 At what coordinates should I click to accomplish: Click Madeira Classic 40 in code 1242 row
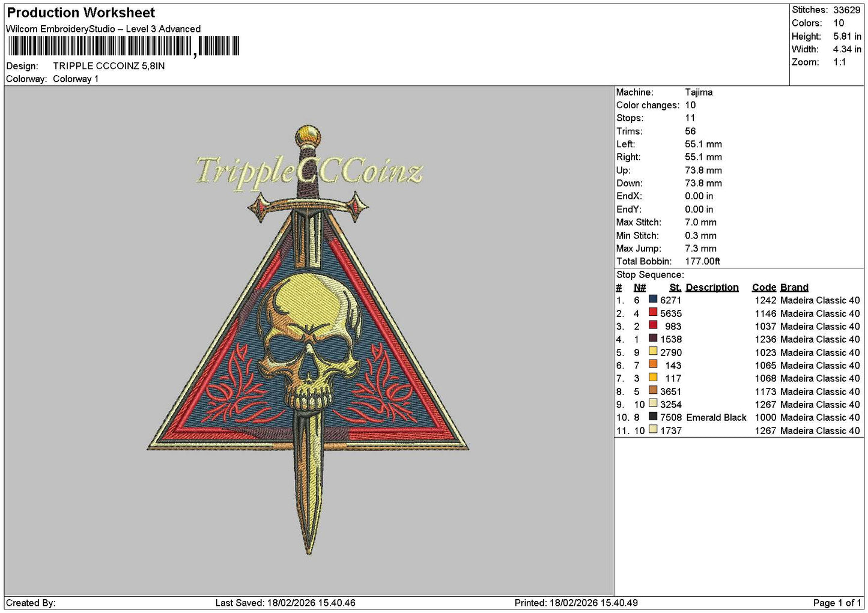(820, 300)
